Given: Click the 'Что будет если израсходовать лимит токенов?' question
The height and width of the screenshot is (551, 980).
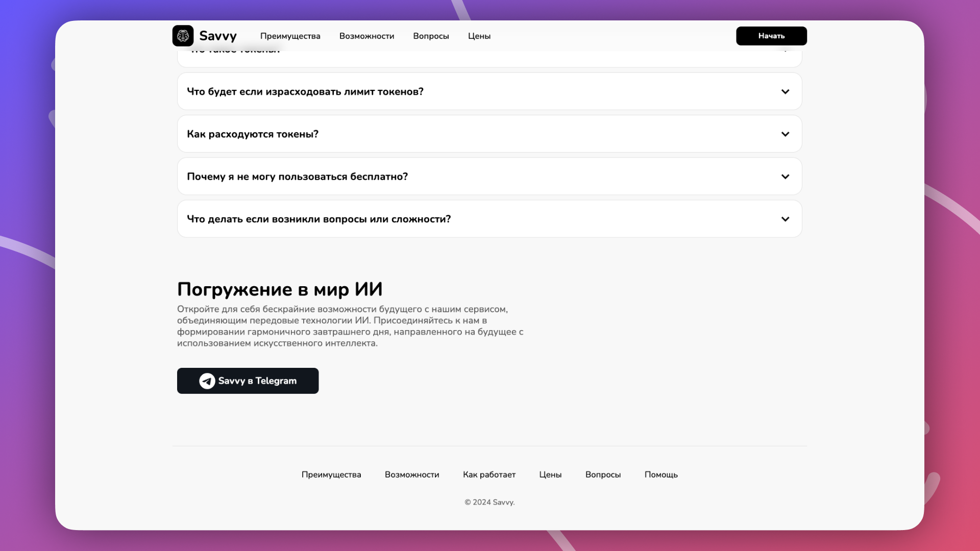Looking at the screenshot, I should pyautogui.click(x=305, y=92).
